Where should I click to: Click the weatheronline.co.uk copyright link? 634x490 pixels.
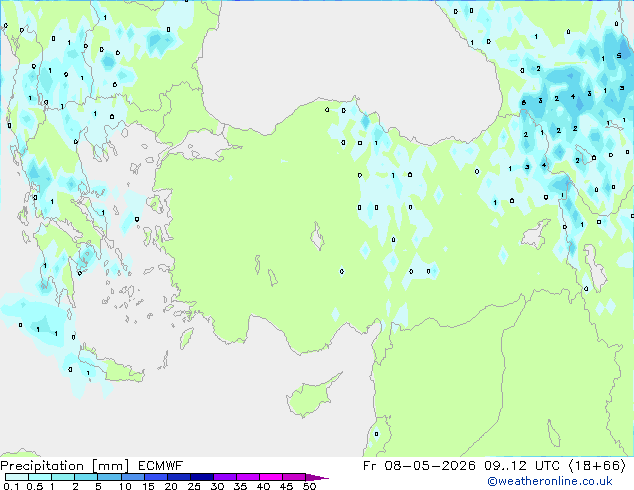[550, 481]
